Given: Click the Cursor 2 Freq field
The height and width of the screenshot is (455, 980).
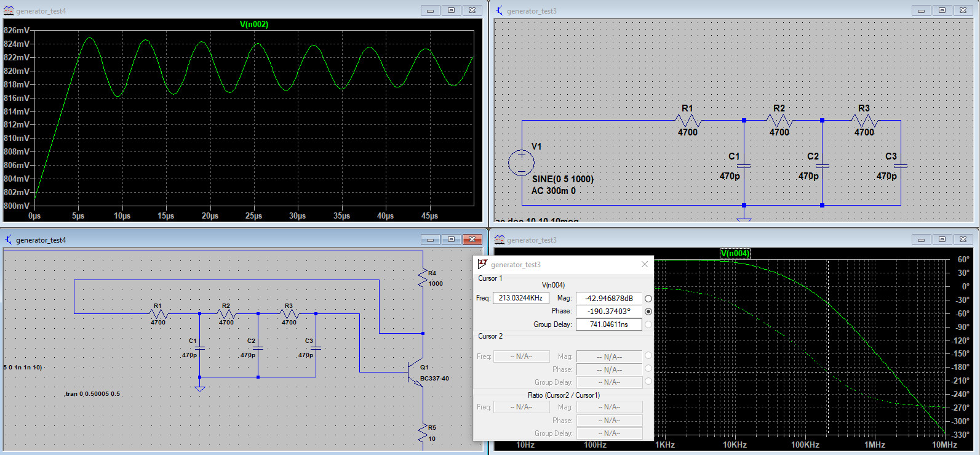Looking at the screenshot, I should pyautogui.click(x=520, y=356).
